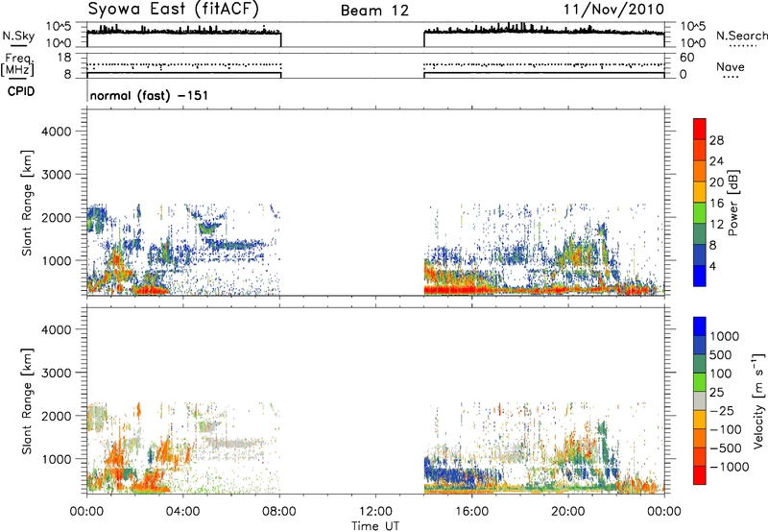Click the Nave axis label '60'

pyautogui.click(x=686, y=58)
